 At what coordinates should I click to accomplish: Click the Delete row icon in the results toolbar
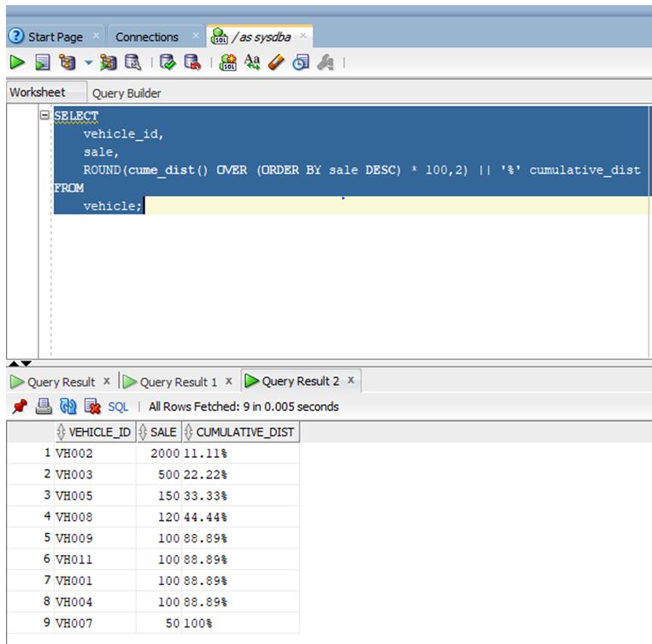[x=92, y=407]
